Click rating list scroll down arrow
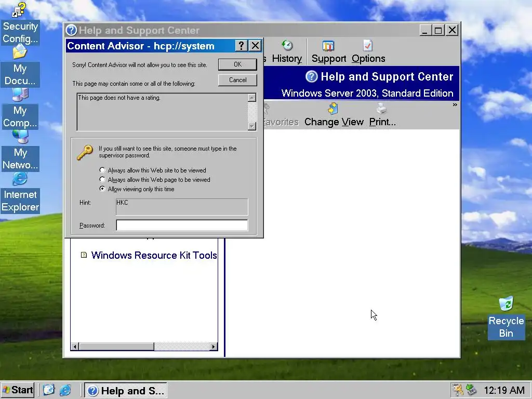This screenshot has width=532, height=399. (x=252, y=126)
